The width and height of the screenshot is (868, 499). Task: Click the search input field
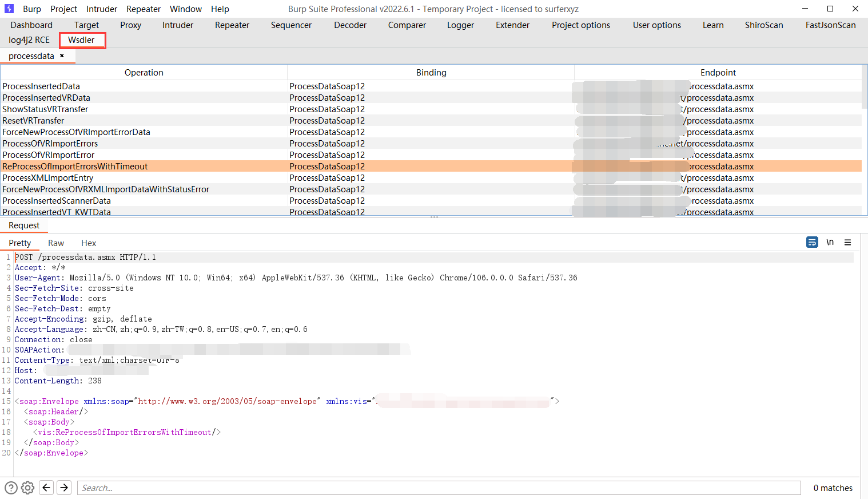tap(439, 488)
